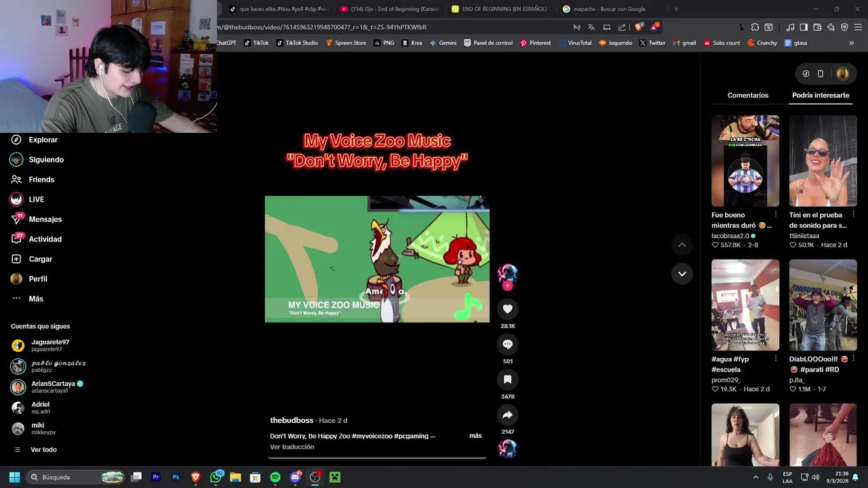Open the LIVE icon in the sidebar
The image size is (868, 488).
click(16, 199)
